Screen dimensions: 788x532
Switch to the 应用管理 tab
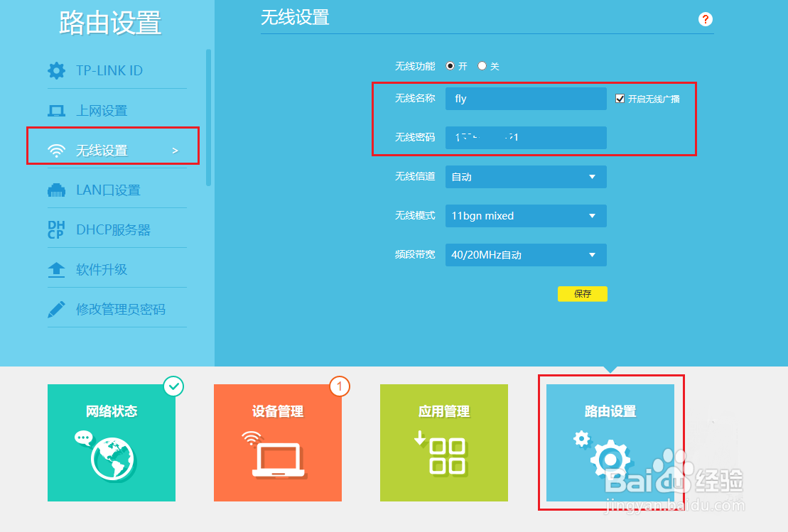[x=443, y=443]
